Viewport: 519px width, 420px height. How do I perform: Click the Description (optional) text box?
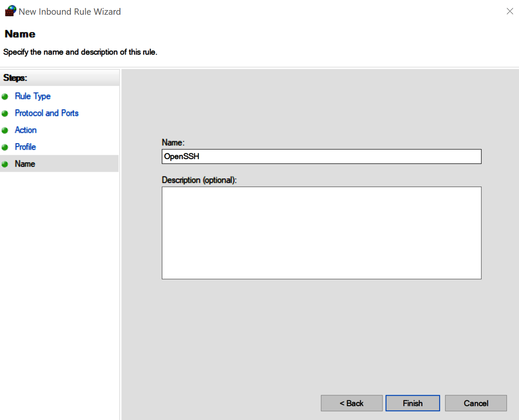point(321,233)
